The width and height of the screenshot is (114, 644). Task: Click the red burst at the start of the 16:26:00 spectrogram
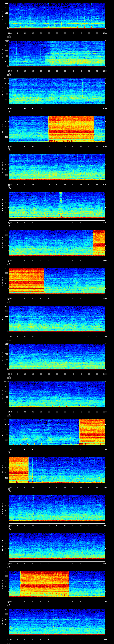(19, 470)
